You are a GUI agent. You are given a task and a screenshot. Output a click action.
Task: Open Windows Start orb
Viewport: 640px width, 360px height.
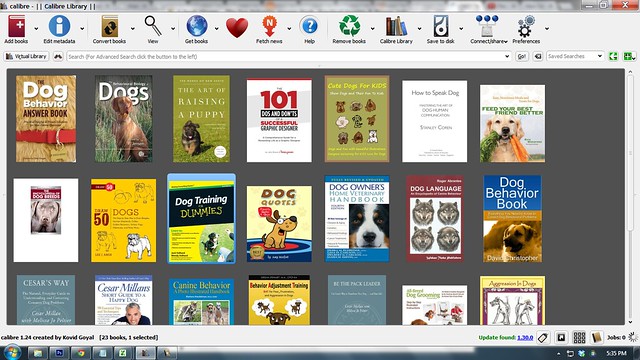coord(11,353)
